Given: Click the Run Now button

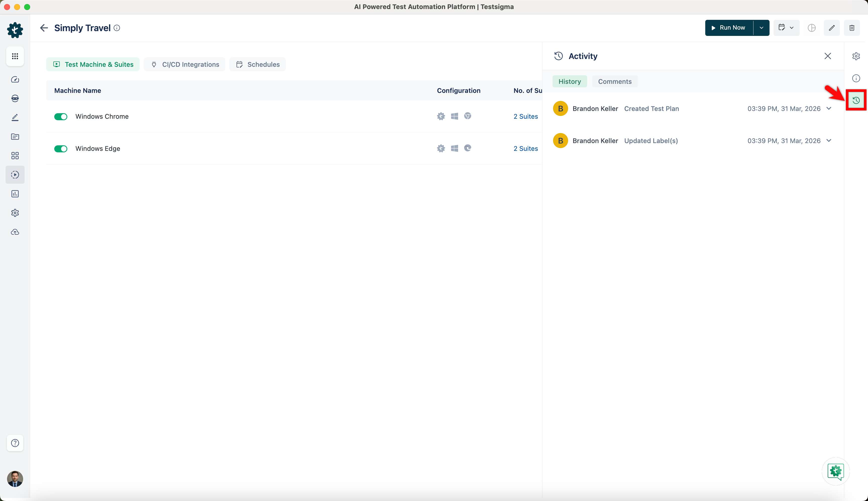Looking at the screenshot, I should tap(729, 28).
